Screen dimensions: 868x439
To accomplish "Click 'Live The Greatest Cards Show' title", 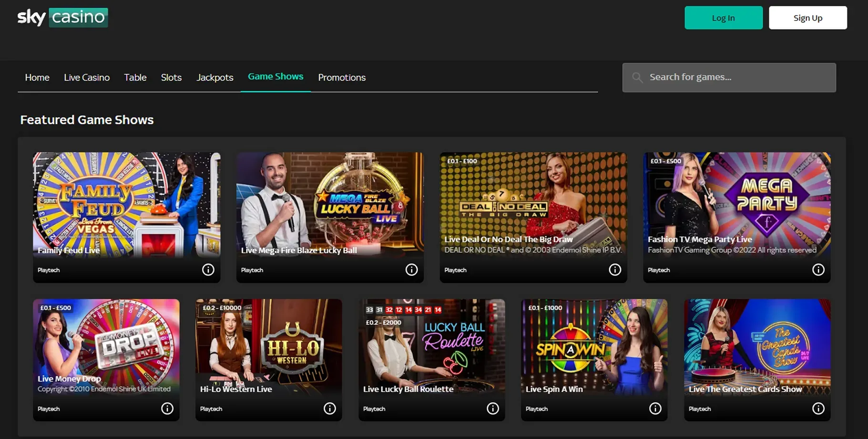I will point(745,389).
